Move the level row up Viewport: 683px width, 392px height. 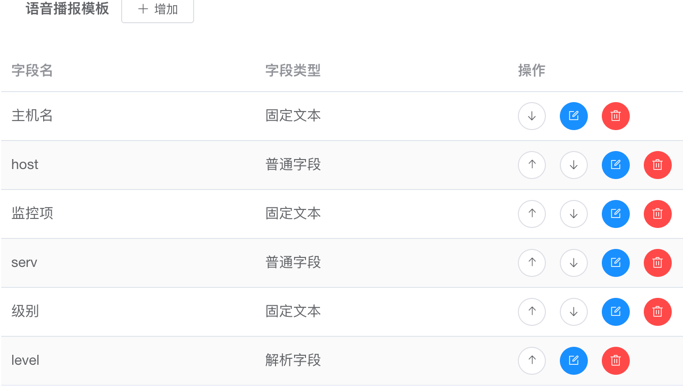tap(532, 361)
